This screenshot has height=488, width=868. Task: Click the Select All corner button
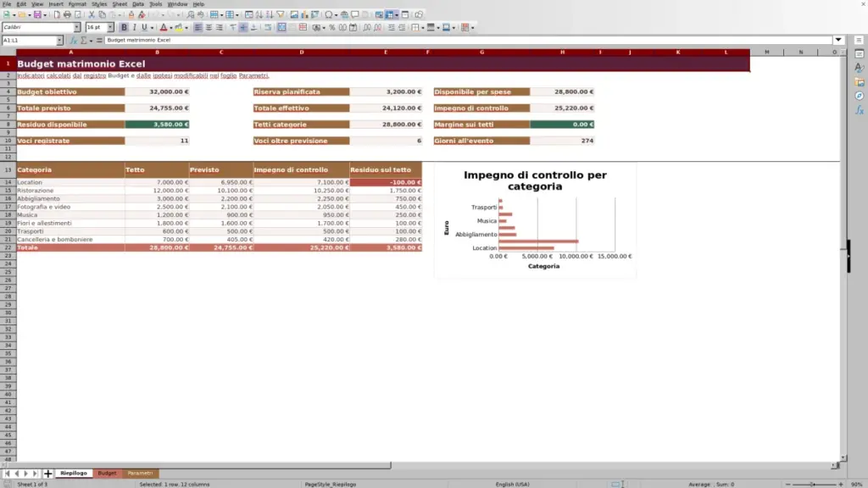click(8, 52)
